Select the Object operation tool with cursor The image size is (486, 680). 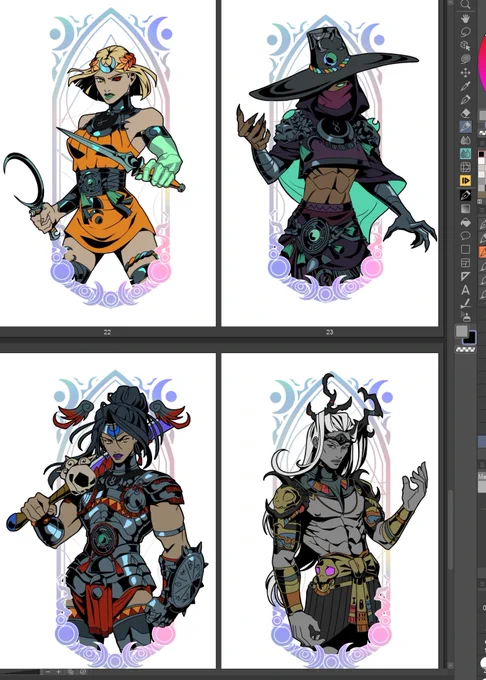465,45
